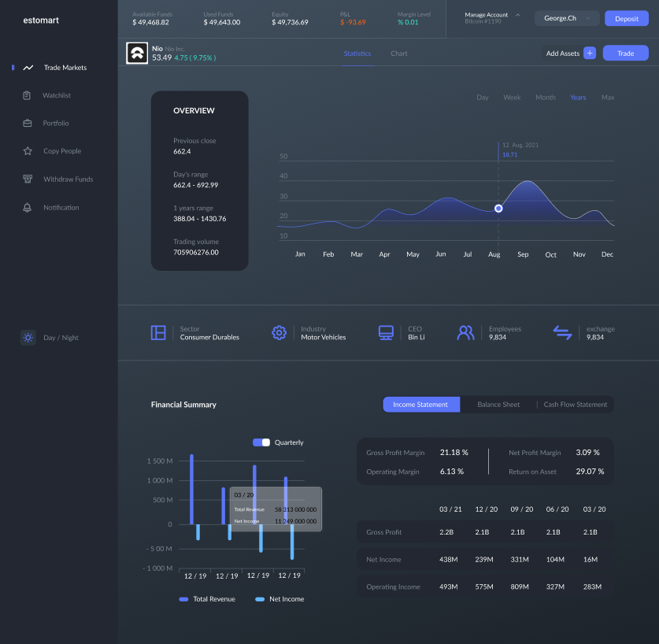Screen dimensions: 659x644
Task: Open Trade Markets chart icon in sidebar
Action: [28, 68]
